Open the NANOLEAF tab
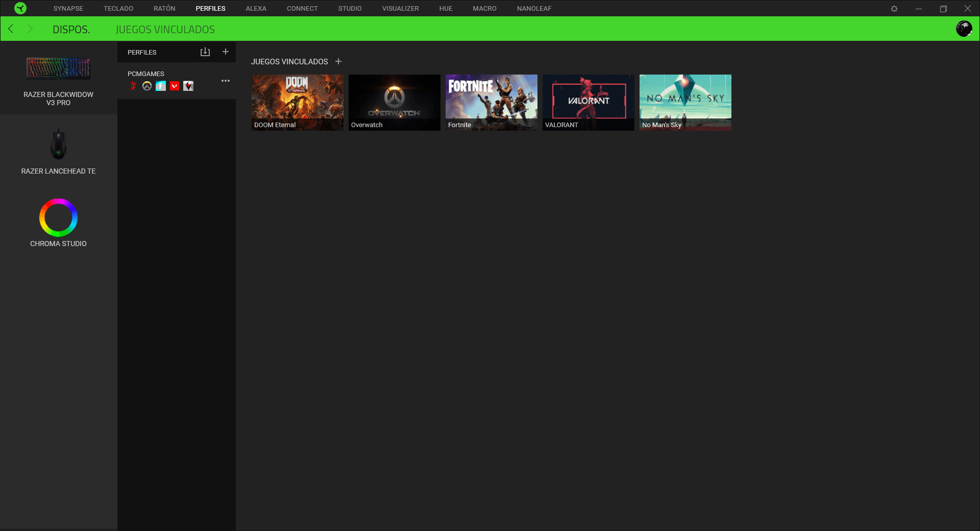 click(x=534, y=9)
